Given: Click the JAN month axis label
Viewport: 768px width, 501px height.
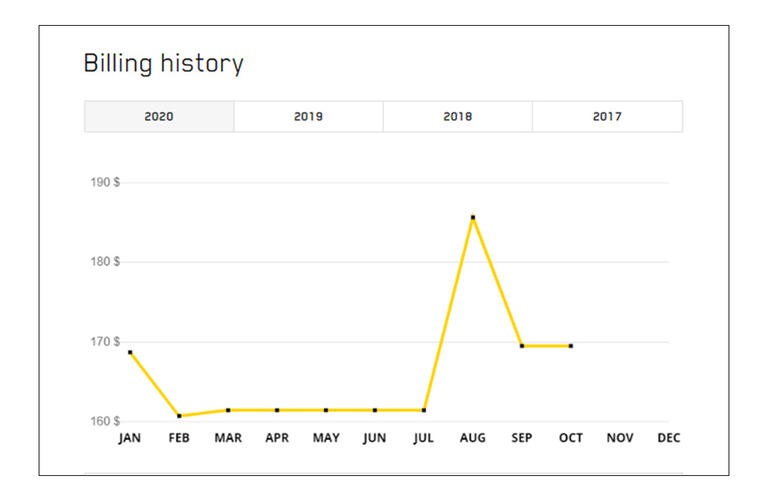Looking at the screenshot, I should pos(130,438).
